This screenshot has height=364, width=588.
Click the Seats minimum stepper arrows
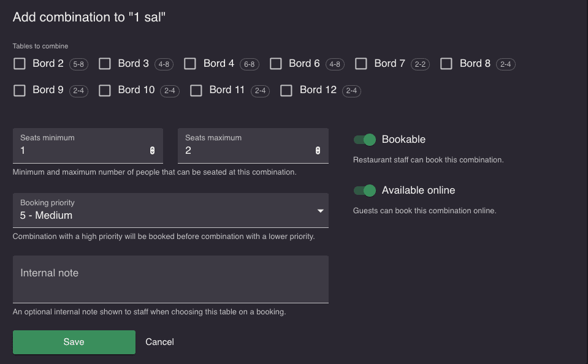pyautogui.click(x=152, y=150)
